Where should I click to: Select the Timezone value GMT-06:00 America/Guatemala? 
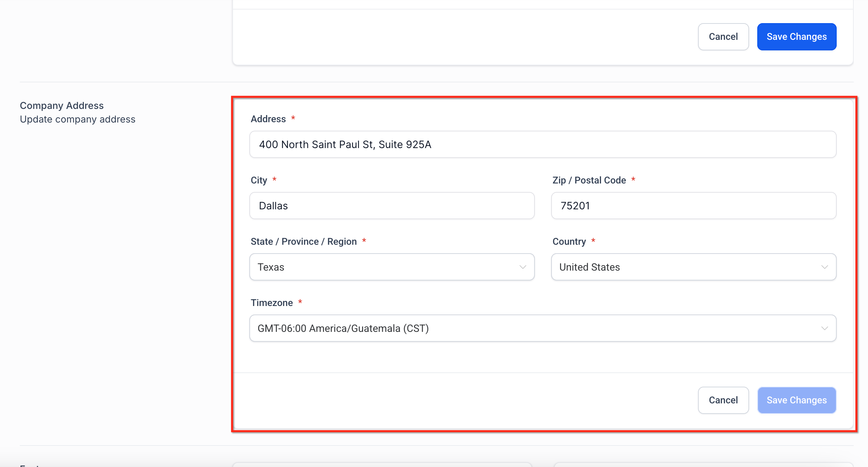pyautogui.click(x=343, y=328)
